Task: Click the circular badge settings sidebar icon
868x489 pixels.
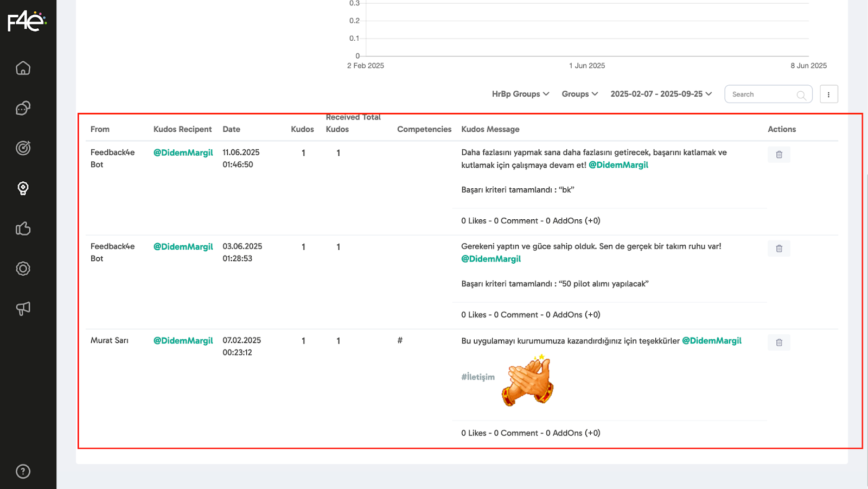Action: click(23, 269)
